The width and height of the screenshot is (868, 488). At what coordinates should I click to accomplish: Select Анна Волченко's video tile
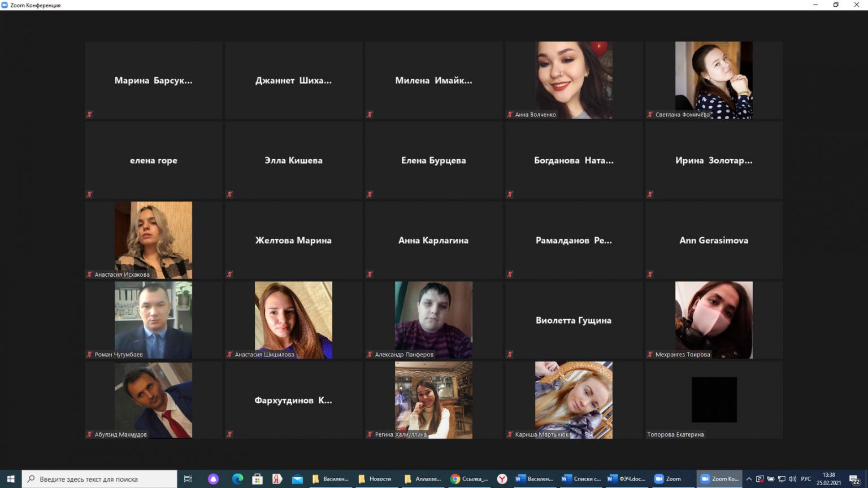tap(574, 80)
